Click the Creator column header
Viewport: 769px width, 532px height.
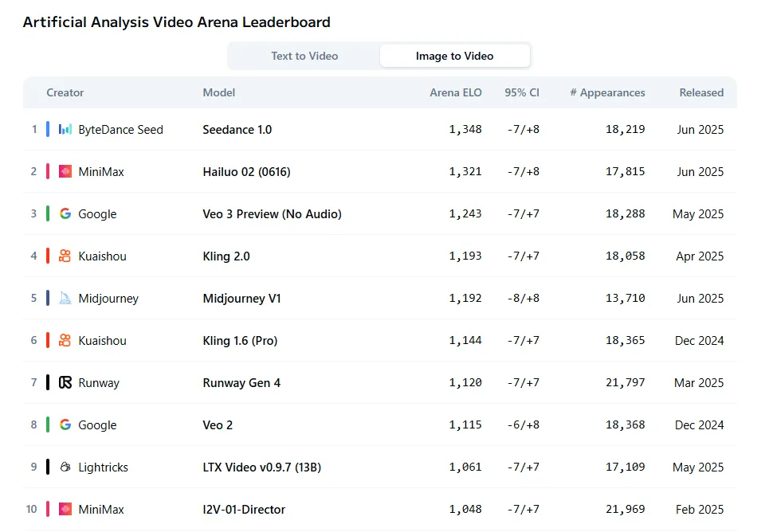click(x=65, y=92)
